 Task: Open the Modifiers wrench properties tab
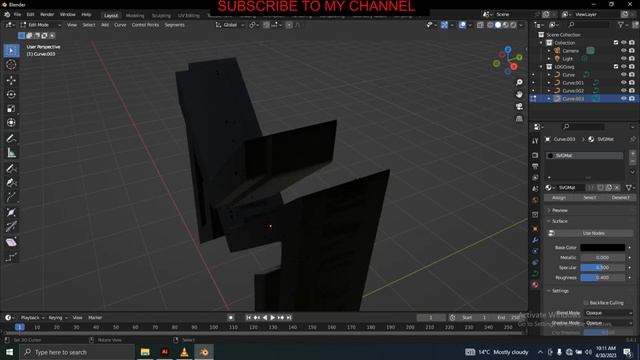tap(535, 240)
